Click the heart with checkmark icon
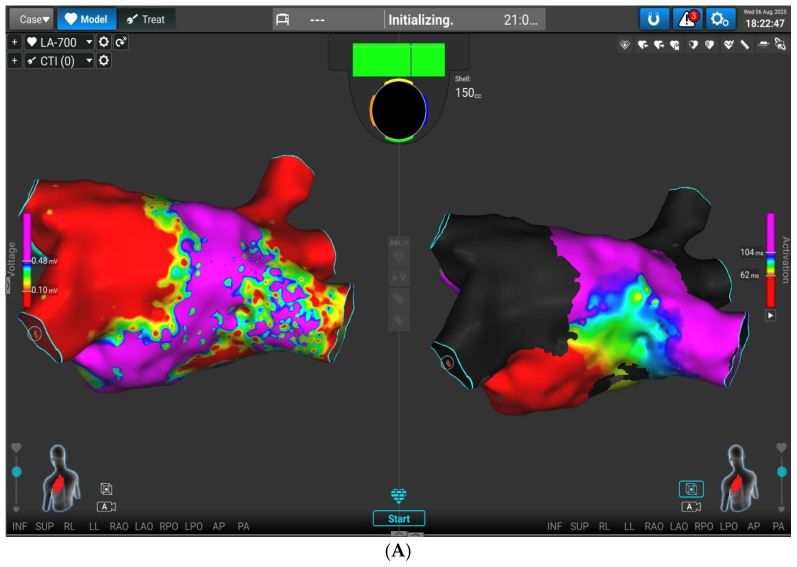Screen dimensions: 797x567 point(728,45)
